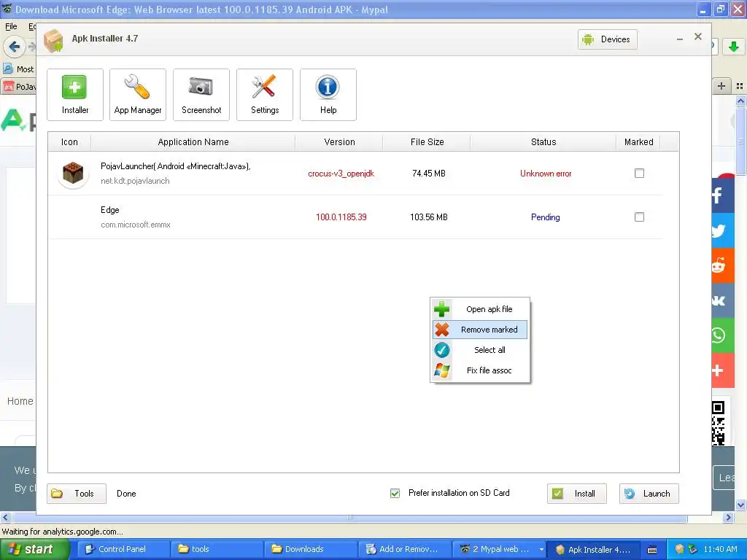Click the 74.45 MB file size
The width and height of the screenshot is (747, 560).
(429, 174)
